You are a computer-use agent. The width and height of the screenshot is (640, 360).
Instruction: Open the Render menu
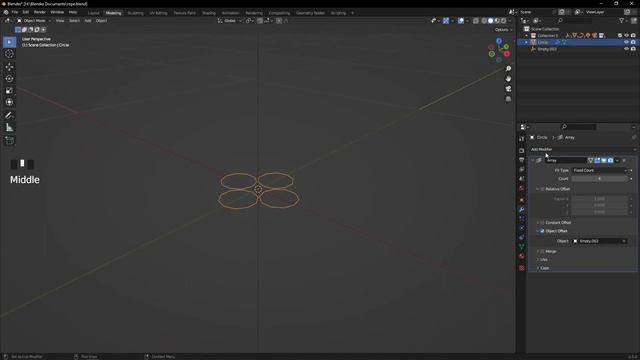pos(40,12)
